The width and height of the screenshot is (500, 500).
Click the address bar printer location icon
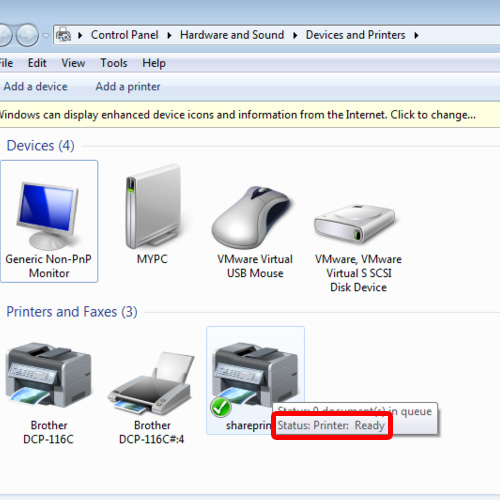63,35
